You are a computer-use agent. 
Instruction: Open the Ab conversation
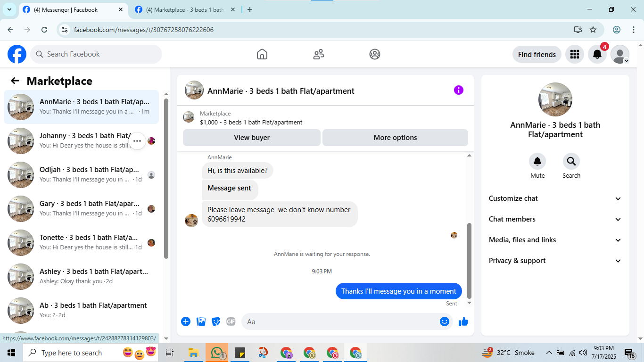[81, 311]
